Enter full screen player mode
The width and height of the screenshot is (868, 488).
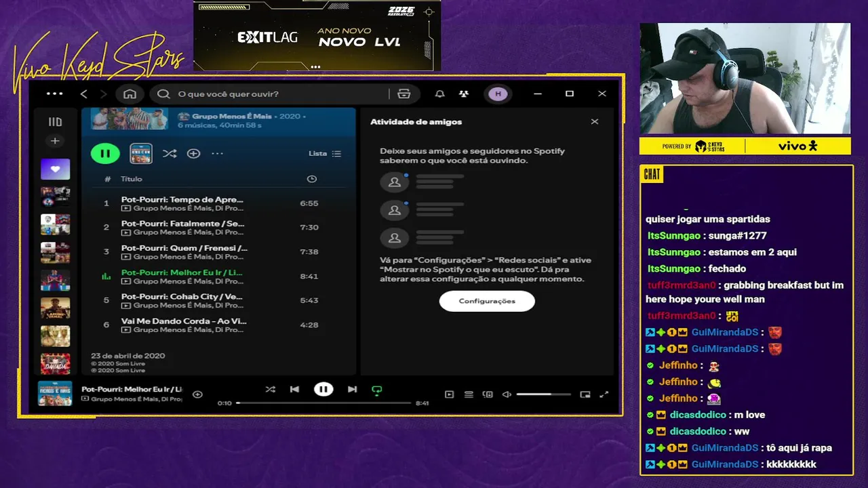604,394
